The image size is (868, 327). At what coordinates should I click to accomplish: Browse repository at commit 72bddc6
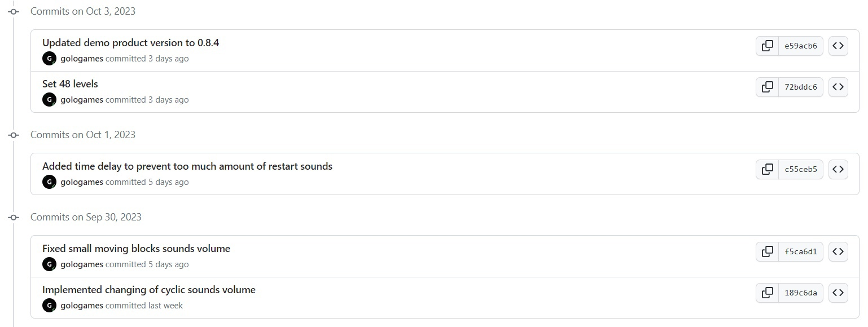pos(838,87)
